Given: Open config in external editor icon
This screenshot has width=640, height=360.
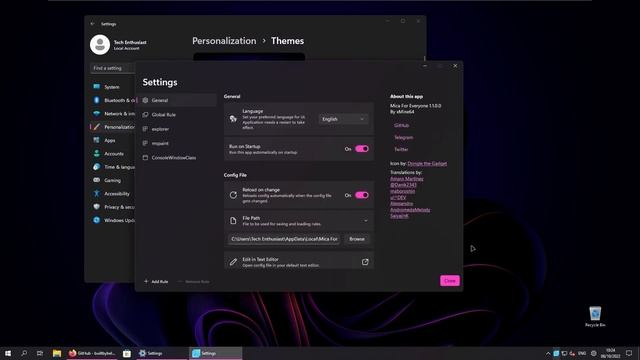Looking at the screenshot, I should point(365,262).
